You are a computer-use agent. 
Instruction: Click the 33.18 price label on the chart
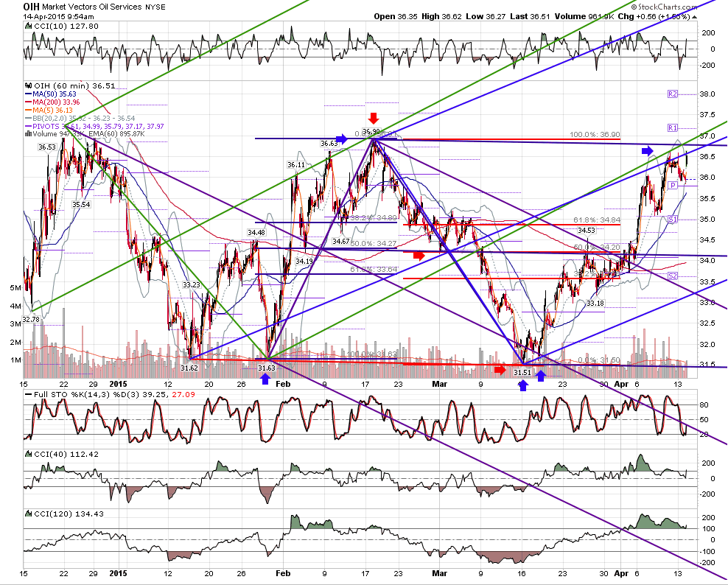pos(595,303)
